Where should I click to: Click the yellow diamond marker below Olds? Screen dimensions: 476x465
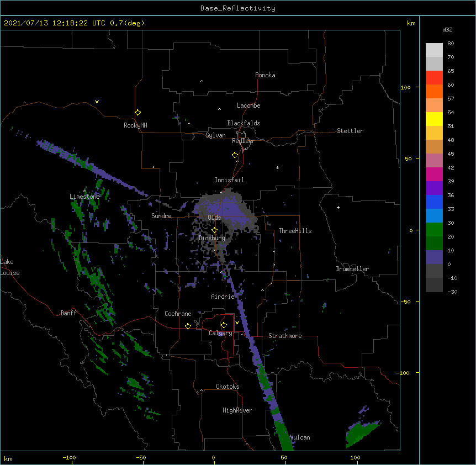coord(214,230)
